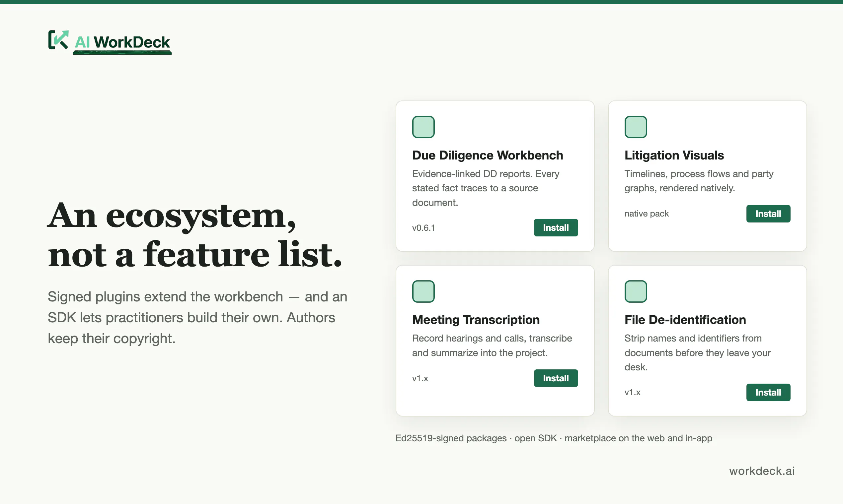Click the v1.x label under File De-identification
Viewport: 843px width, 504px height.
click(633, 392)
